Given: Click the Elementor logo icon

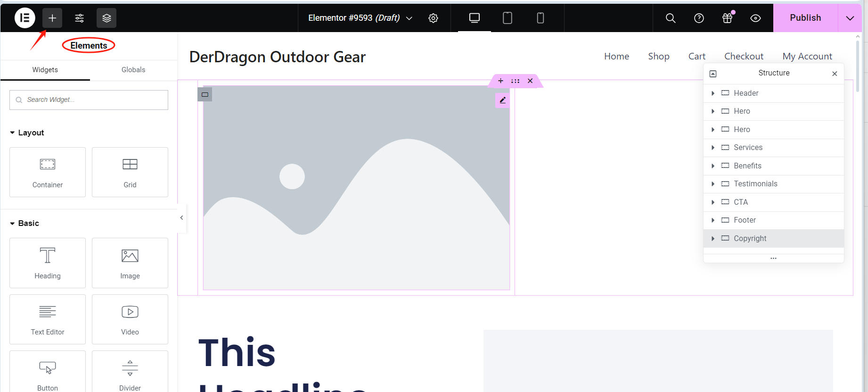Looking at the screenshot, I should point(25,18).
